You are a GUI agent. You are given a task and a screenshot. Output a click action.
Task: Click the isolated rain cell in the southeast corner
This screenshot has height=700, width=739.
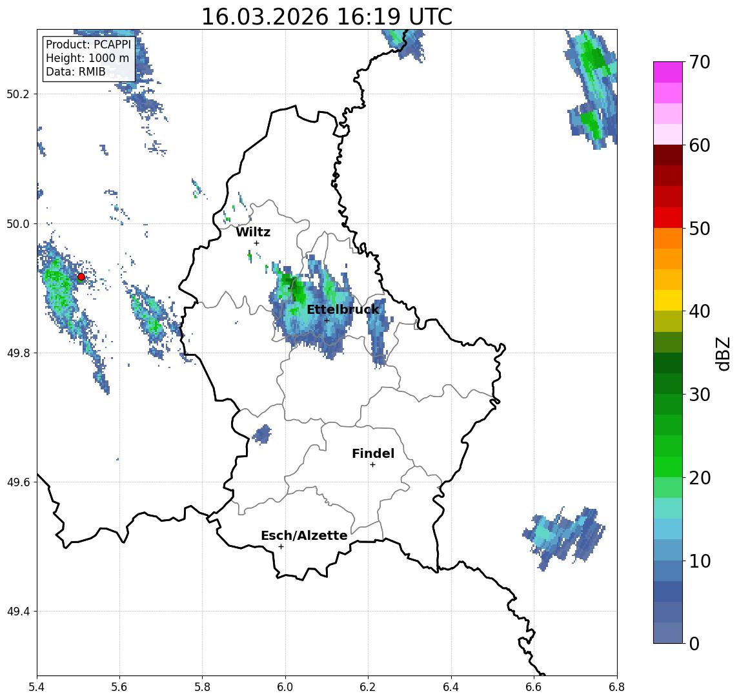[x=563, y=538]
